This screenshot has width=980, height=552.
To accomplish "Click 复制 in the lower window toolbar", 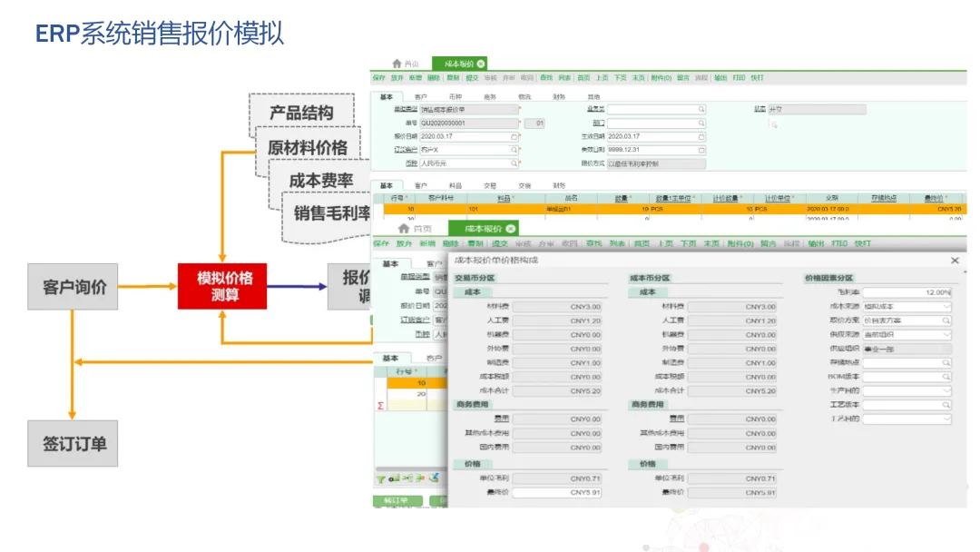I will click(x=475, y=244).
